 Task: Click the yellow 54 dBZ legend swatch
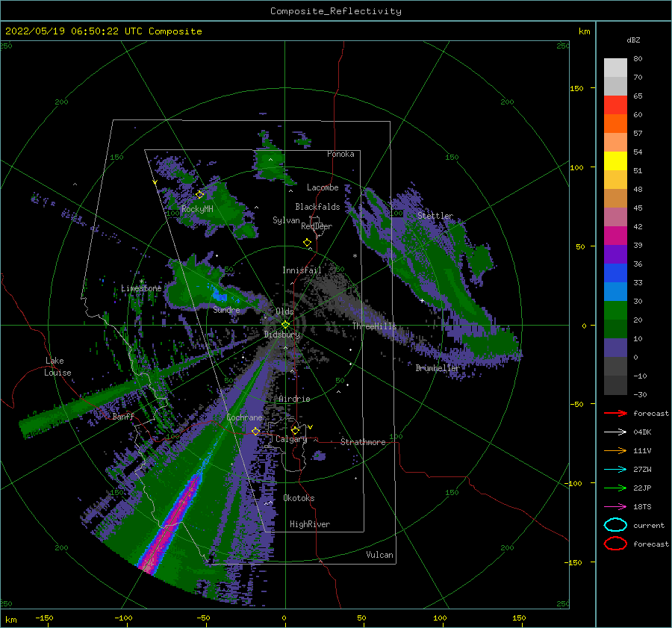point(615,161)
